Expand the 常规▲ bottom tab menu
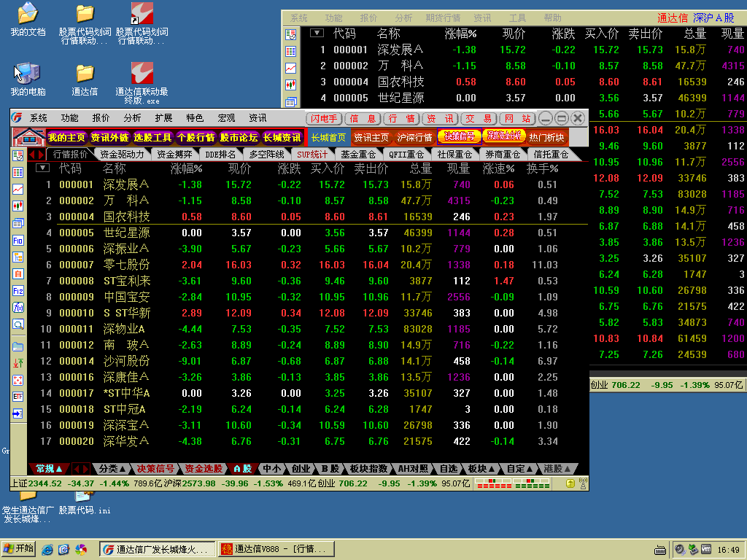 50,469
